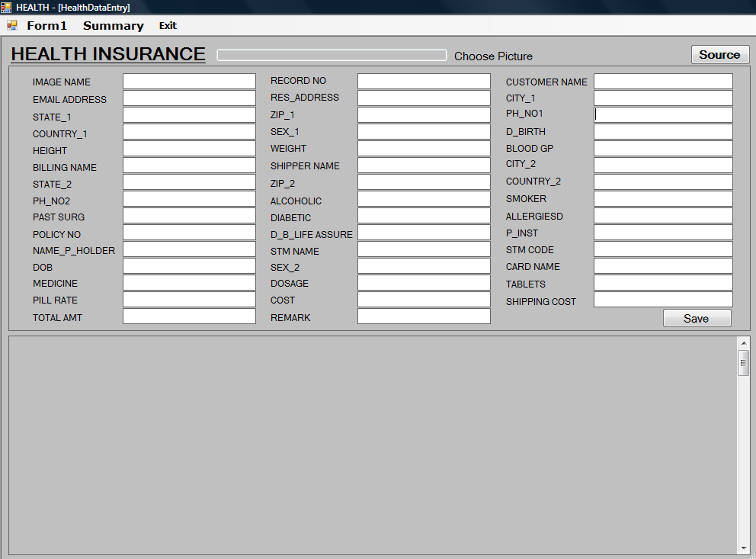Click the Exit menu item
The width and height of the screenshot is (756, 559).
[168, 26]
